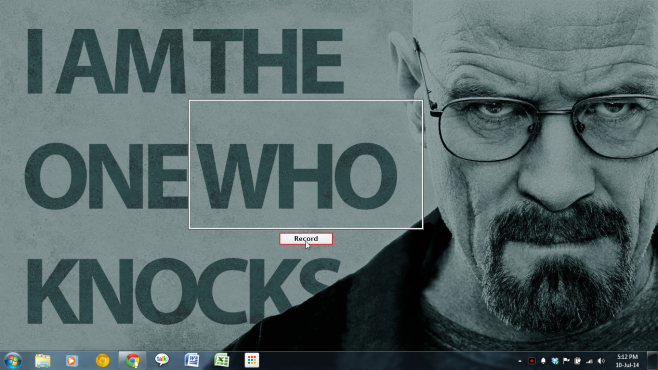Click the clipboard-like tray icon next to the flag
The width and height of the screenshot is (658, 370).
[x=577, y=361]
